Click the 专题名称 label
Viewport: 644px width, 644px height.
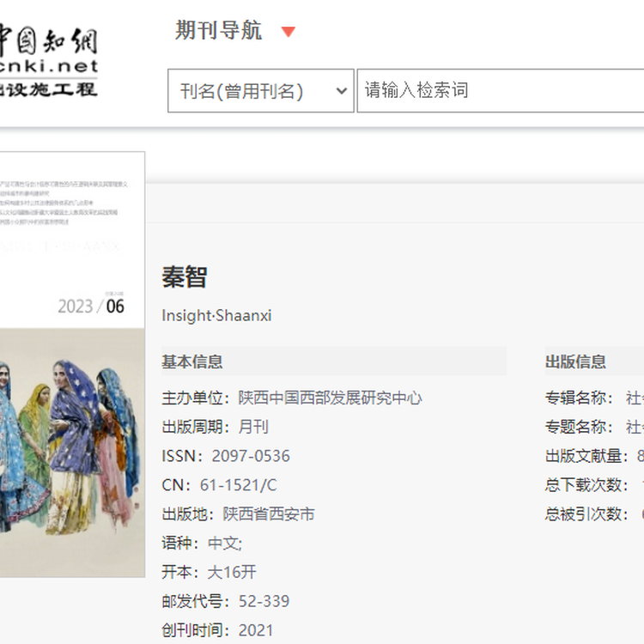[x=579, y=427]
